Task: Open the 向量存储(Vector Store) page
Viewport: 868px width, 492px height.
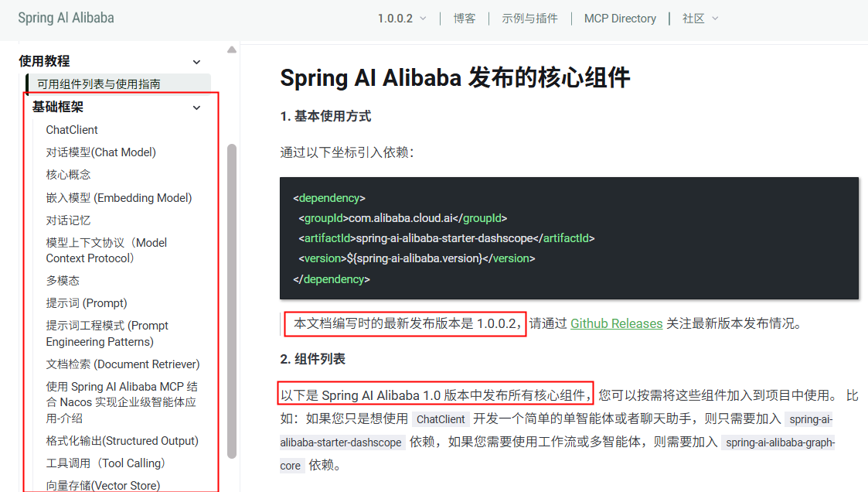Action: click(x=105, y=485)
